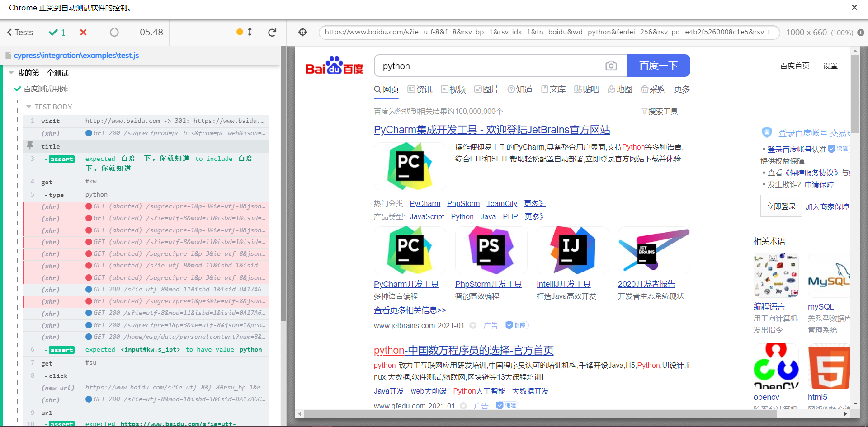Select the assert have value python row

pos(146,350)
